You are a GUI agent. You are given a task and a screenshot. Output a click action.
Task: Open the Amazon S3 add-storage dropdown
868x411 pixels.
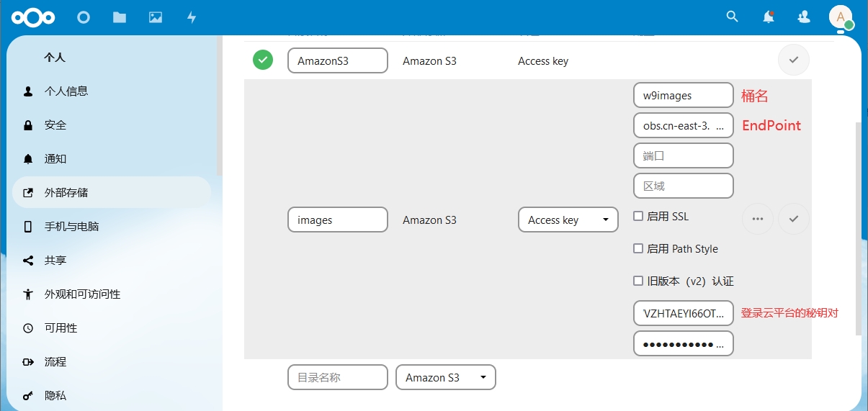point(445,377)
